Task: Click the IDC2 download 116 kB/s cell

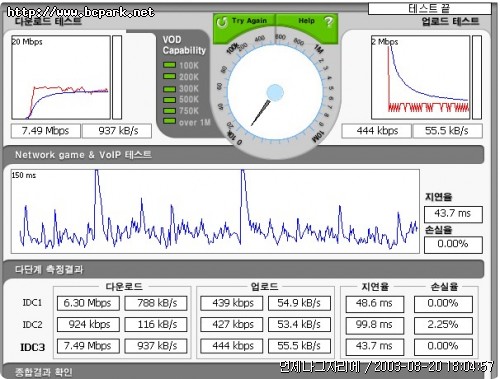Action: click(156, 324)
